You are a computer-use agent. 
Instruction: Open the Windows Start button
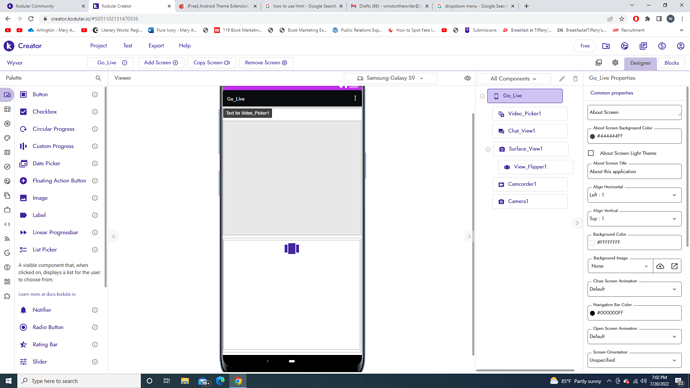(x=8, y=381)
